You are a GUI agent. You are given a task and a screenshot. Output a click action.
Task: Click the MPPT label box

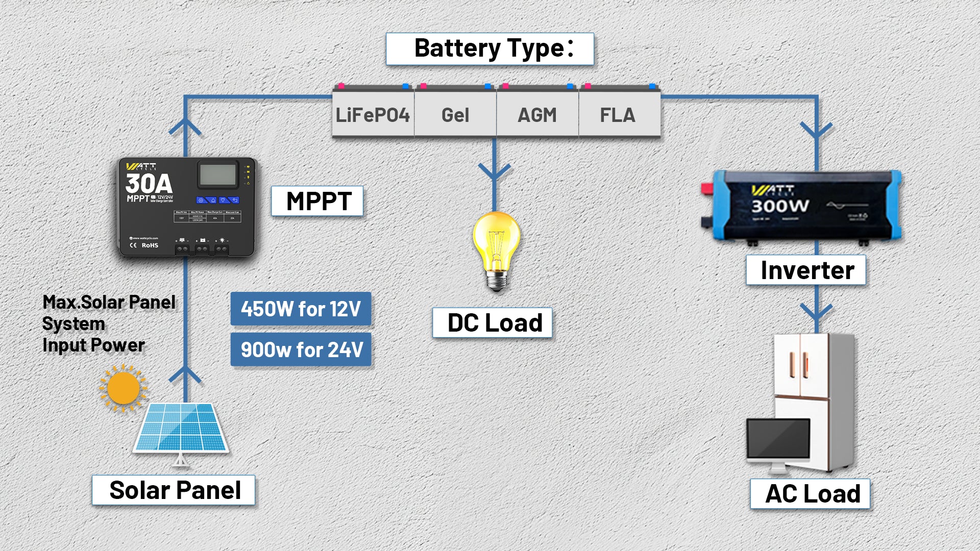(x=317, y=201)
